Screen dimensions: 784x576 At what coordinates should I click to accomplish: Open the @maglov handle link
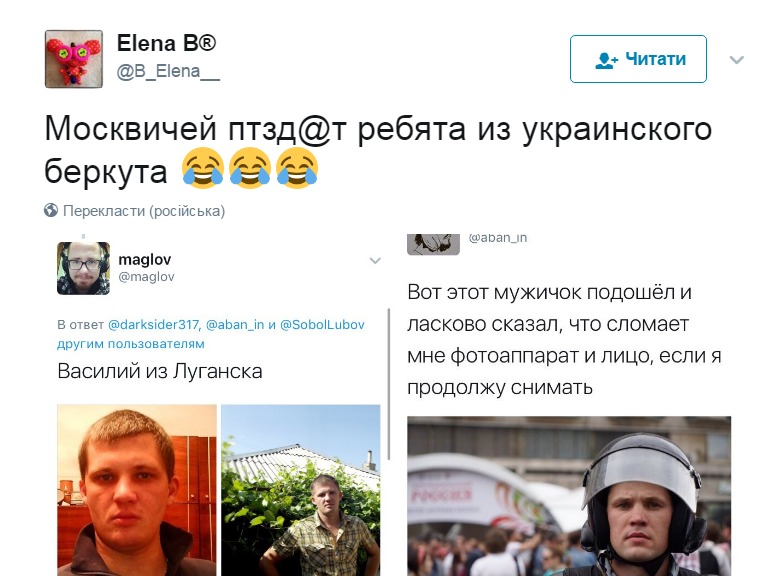tap(146, 277)
